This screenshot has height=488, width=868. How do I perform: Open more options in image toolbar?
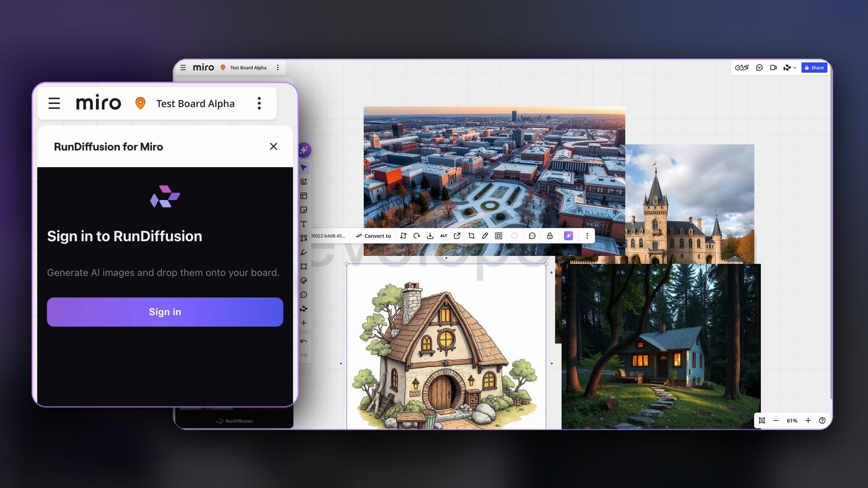[x=587, y=236]
